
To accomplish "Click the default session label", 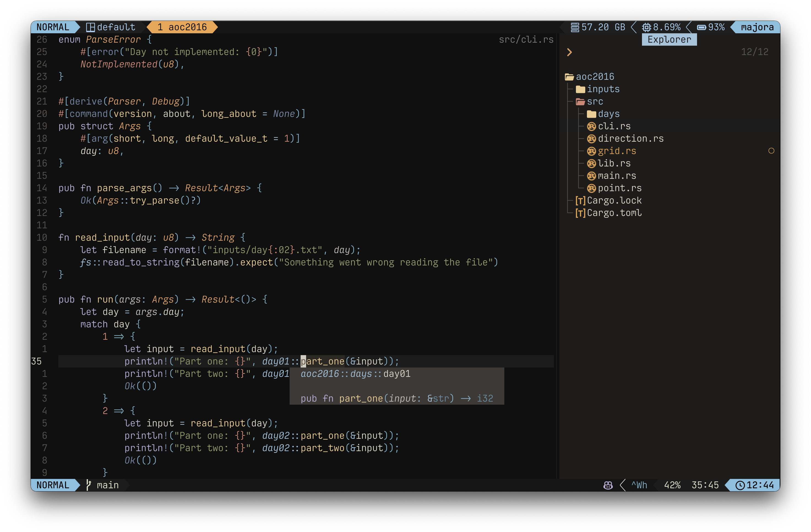I will pos(116,27).
